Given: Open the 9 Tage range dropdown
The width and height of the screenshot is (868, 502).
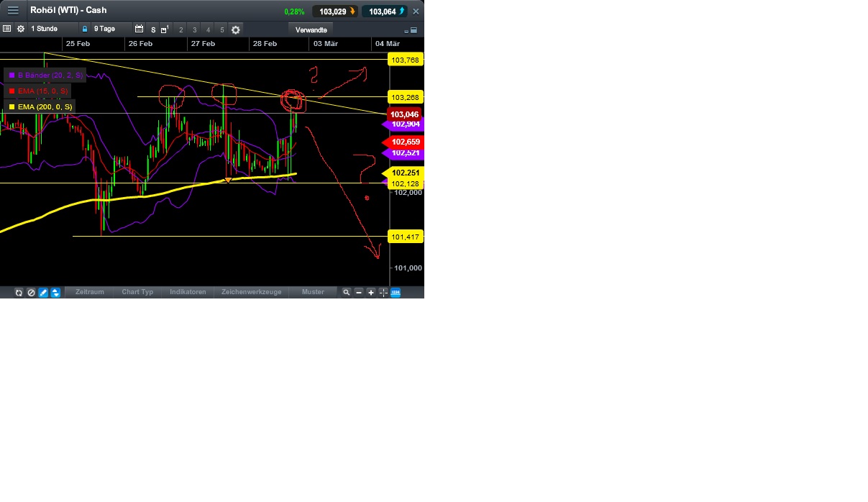Looking at the screenshot, I should click(x=104, y=29).
